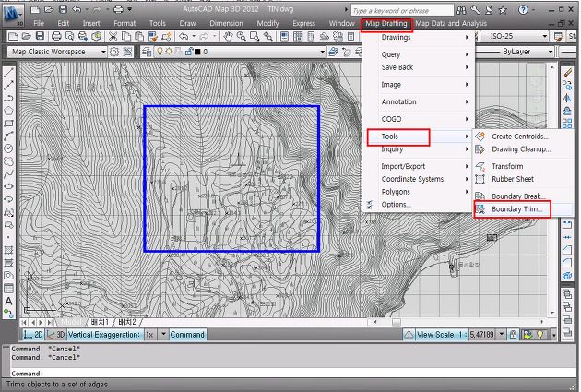Select the Circle tool in Draw toolbar
The width and height of the screenshot is (581, 392).
pyautogui.click(x=8, y=148)
